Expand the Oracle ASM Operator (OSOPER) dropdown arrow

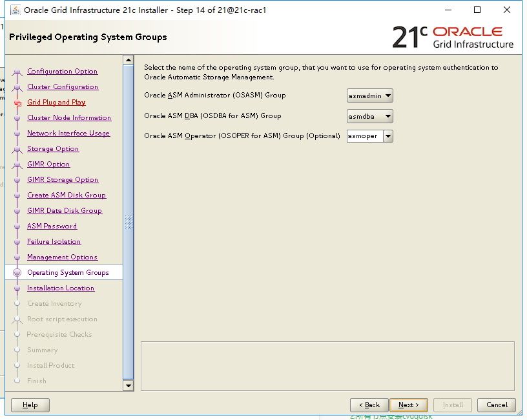click(388, 136)
